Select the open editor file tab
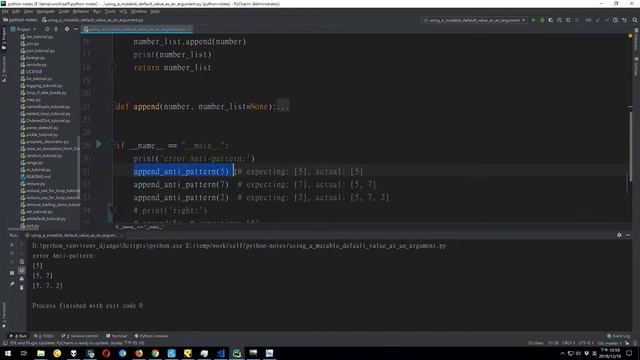 point(137,29)
